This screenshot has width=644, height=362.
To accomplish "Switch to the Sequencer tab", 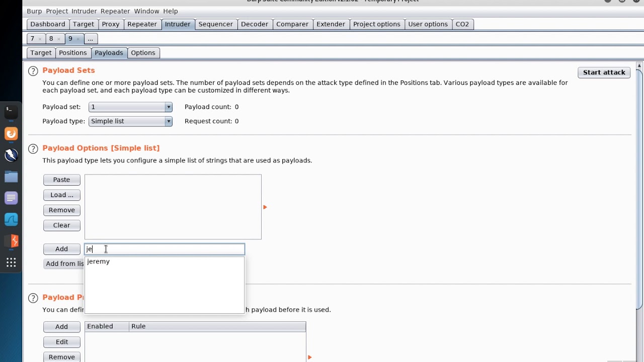I will (x=216, y=24).
